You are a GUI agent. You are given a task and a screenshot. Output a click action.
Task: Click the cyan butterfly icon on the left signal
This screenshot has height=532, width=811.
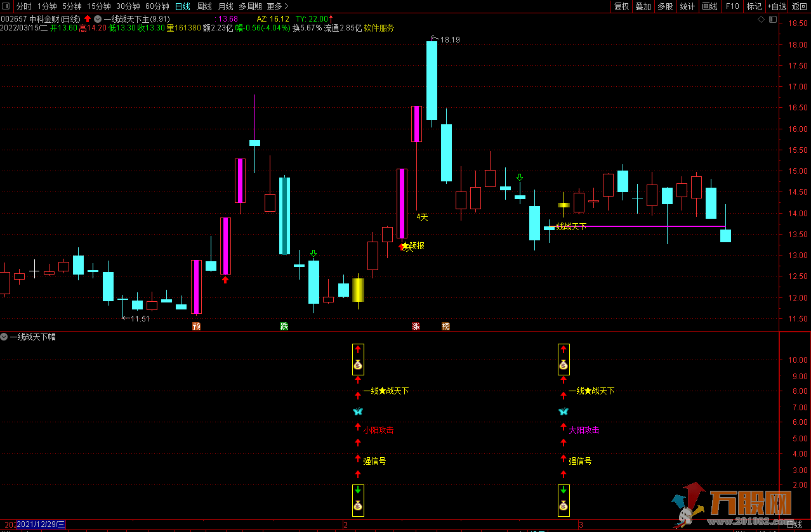click(358, 412)
